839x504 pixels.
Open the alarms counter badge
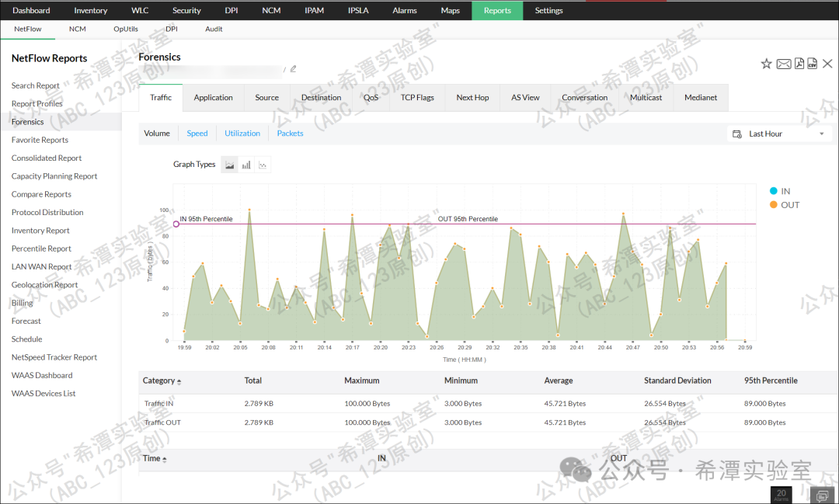tap(782, 495)
